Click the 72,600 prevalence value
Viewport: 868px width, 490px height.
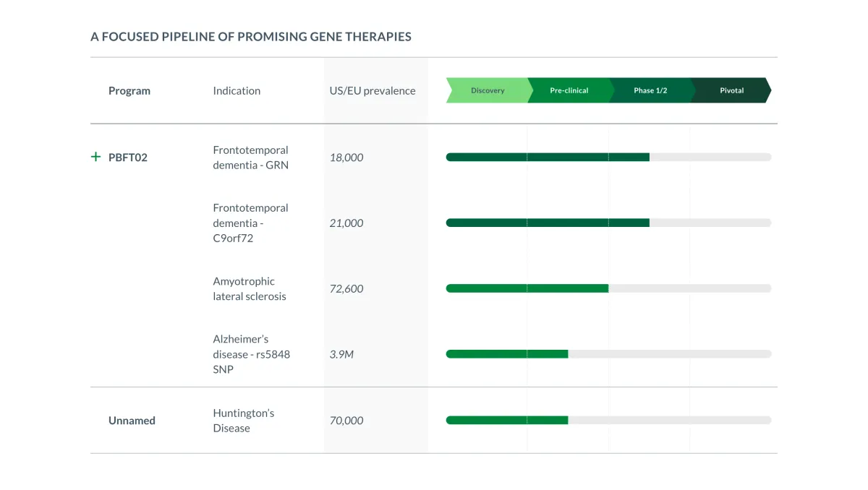pyautogui.click(x=346, y=288)
